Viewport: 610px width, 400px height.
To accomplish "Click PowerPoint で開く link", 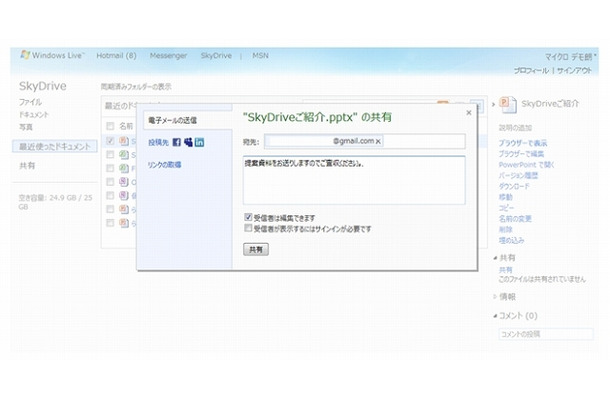I will (526, 165).
